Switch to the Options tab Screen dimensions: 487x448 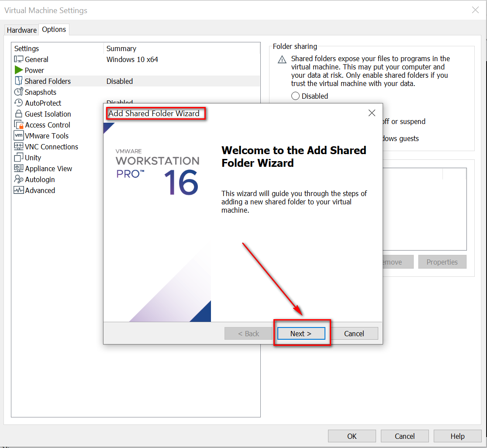54,30
